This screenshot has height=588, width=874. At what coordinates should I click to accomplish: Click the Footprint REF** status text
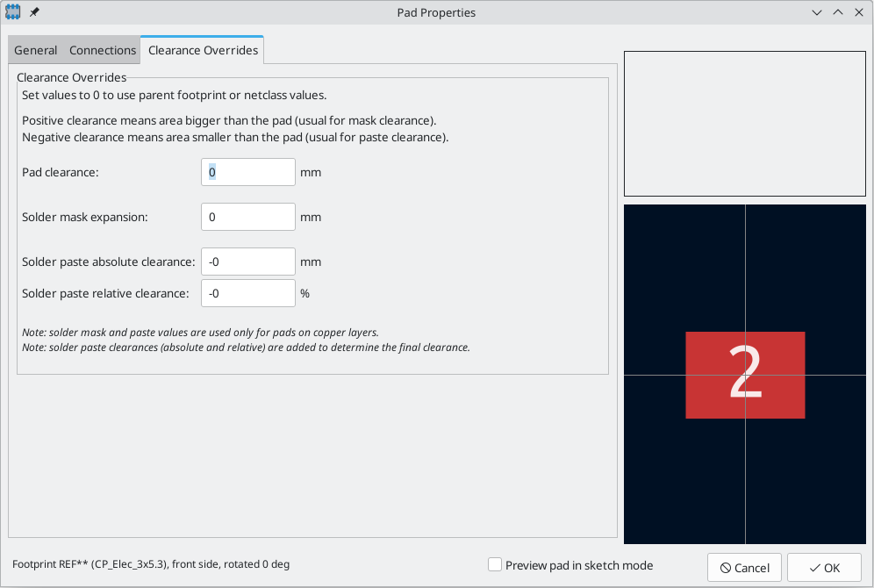[x=151, y=564]
